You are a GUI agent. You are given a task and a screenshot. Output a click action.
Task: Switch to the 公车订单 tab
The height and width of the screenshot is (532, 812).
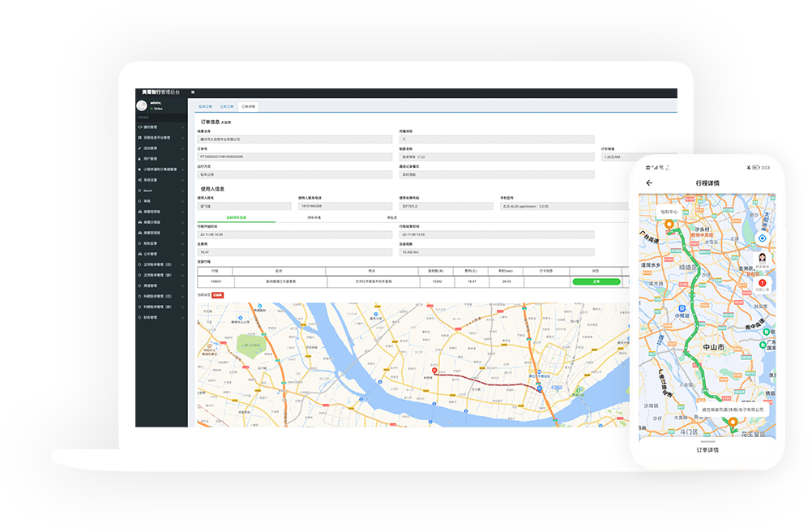[x=227, y=106]
